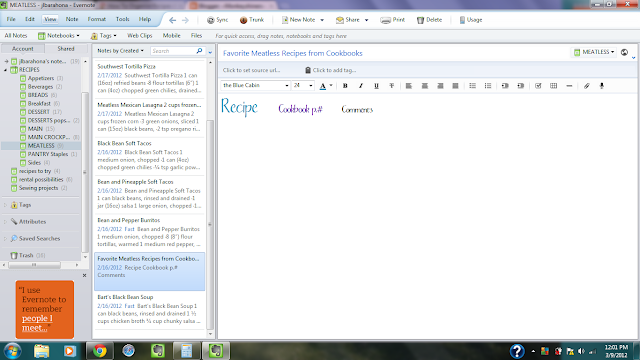Expand the Attributes section
This screenshot has width=640, height=360.
(6, 222)
